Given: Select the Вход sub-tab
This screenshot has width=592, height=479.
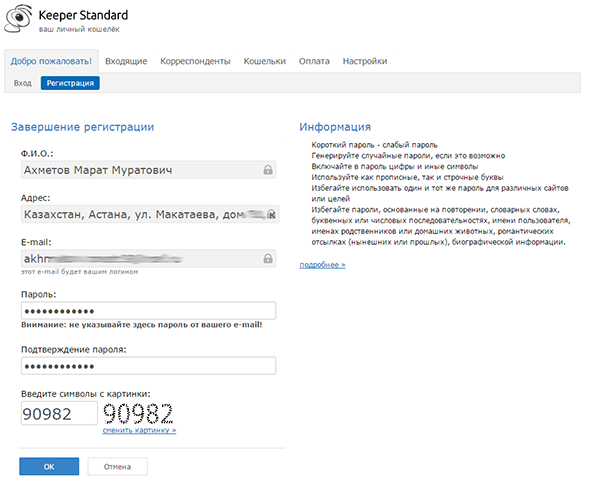Looking at the screenshot, I should click(x=23, y=83).
